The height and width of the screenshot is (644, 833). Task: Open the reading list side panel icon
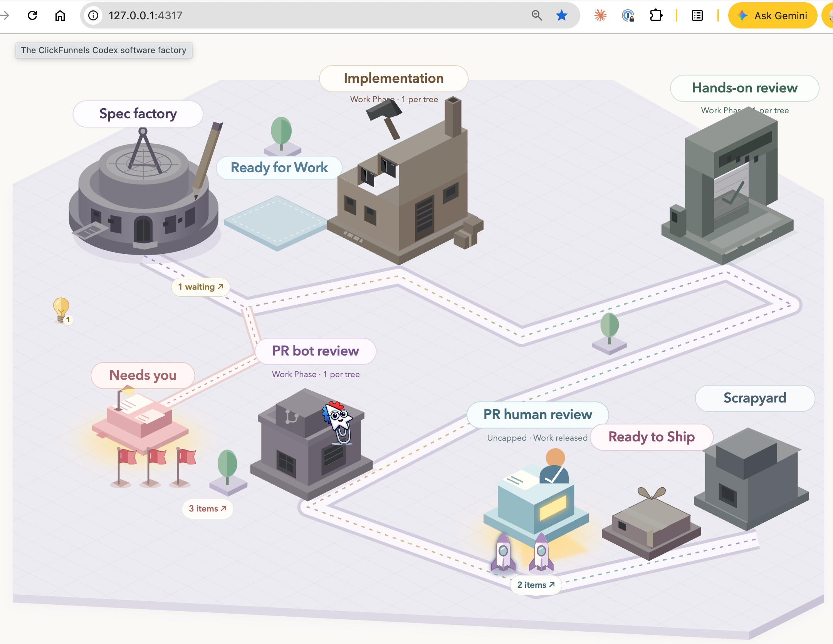(x=697, y=15)
